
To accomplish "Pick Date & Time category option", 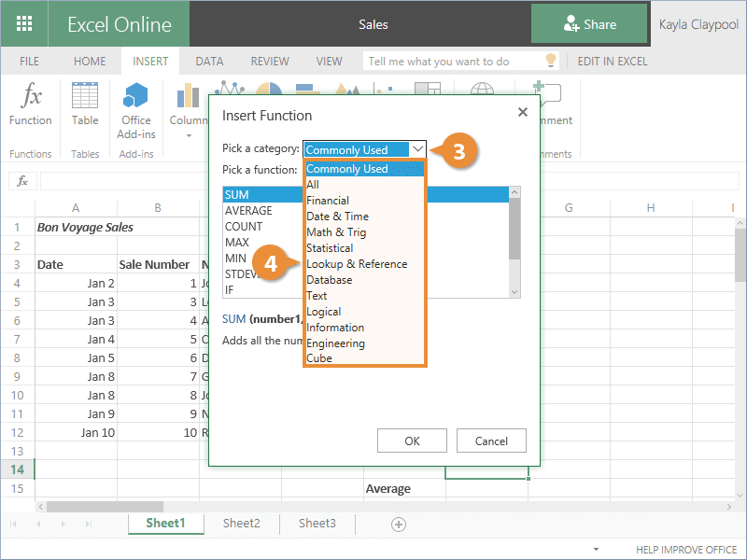I will click(337, 217).
